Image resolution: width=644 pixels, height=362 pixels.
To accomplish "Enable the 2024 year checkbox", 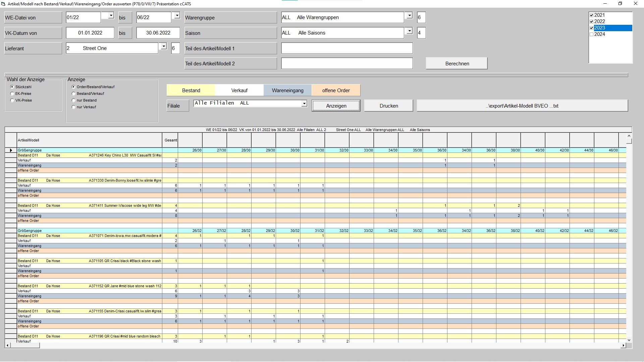I will pos(591,34).
